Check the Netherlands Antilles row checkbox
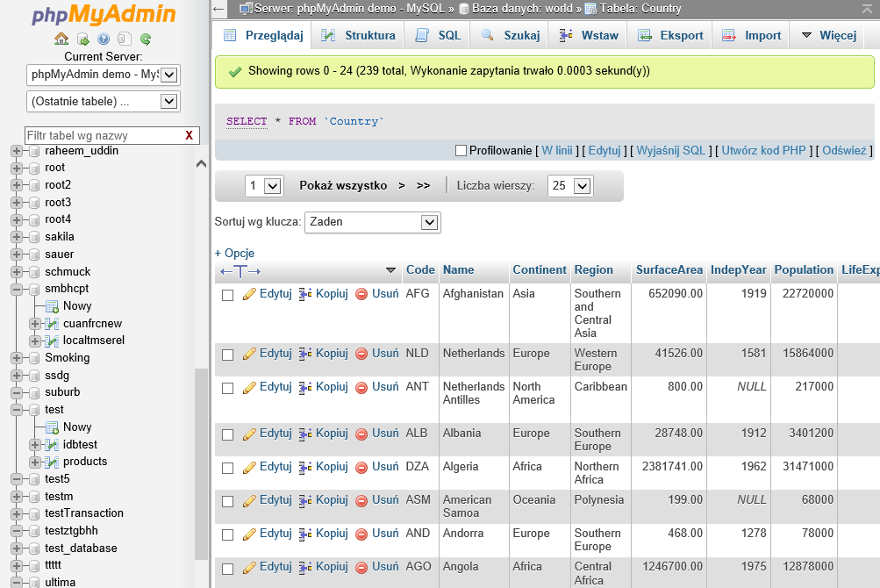 (227, 389)
